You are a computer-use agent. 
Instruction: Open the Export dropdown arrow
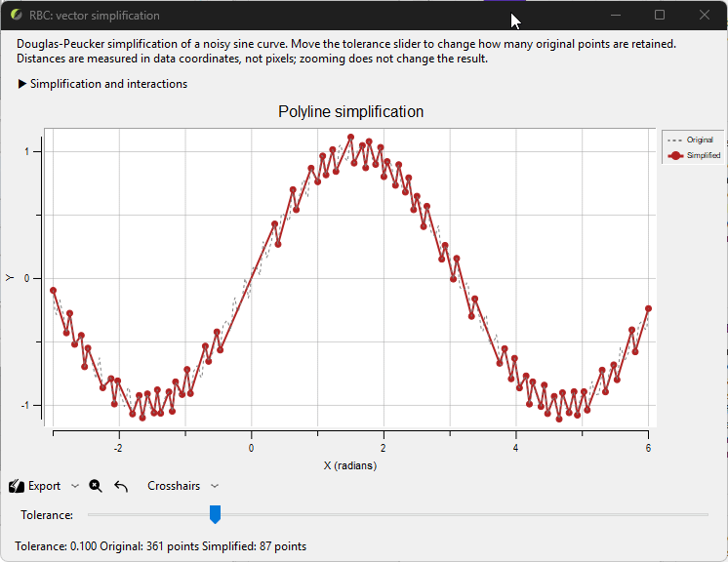[75, 486]
